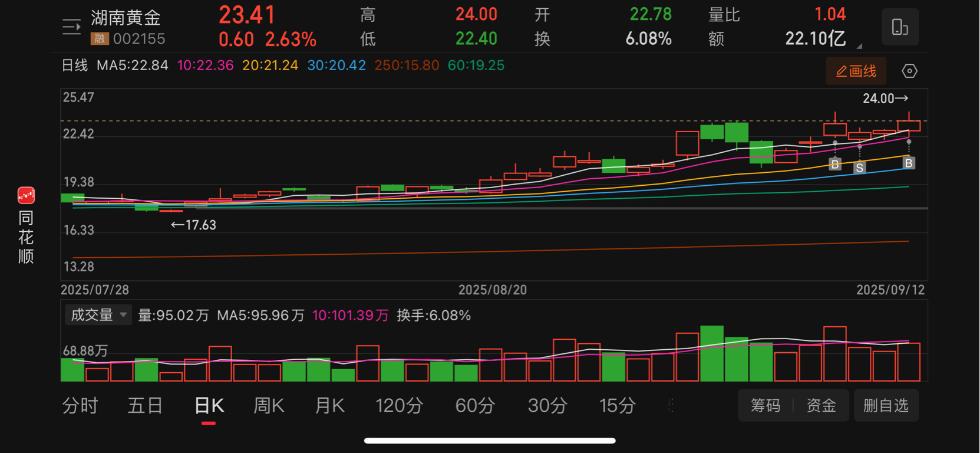The width and height of the screenshot is (980, 453).
Task: Tap the volume 10:101.39万 label
Action: pyautogui.click(x=351, y=316)
